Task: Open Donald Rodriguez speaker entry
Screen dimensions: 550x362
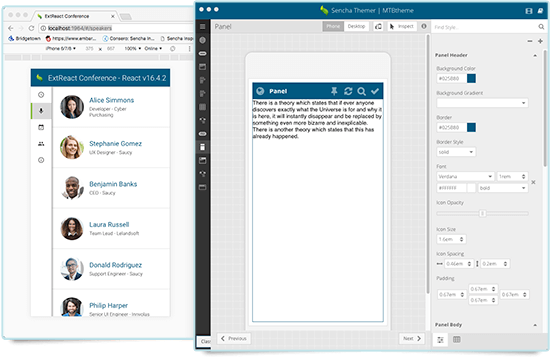Action: point(111,269)
